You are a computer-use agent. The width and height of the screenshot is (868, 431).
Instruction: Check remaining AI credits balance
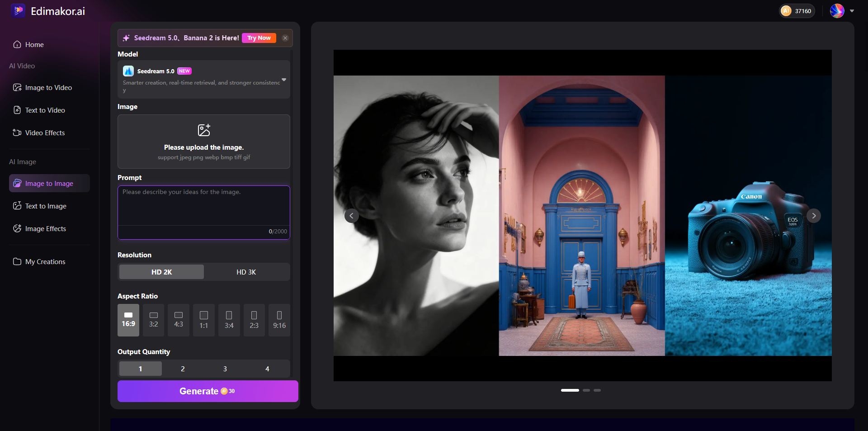[x=797, y=10]
